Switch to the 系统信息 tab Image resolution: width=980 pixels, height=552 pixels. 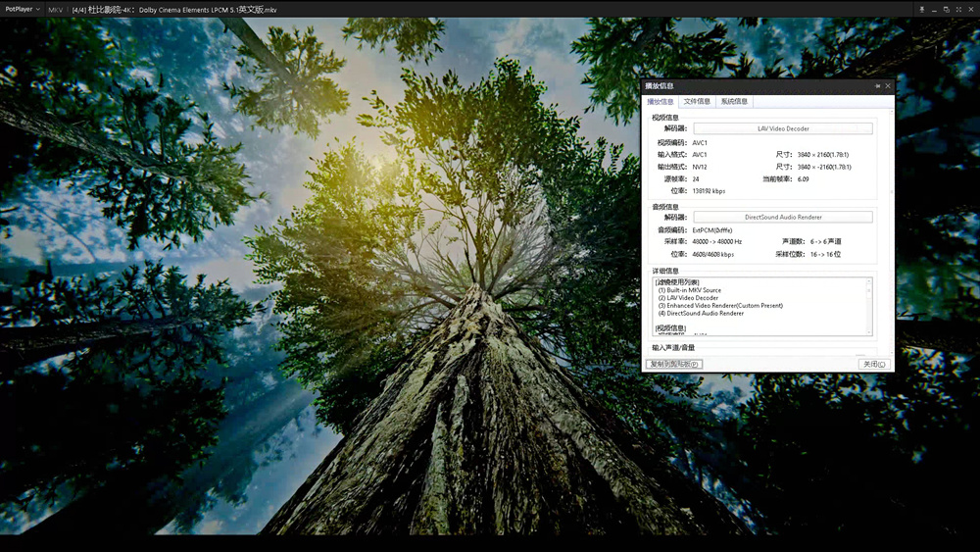click(x=734, y=101)
